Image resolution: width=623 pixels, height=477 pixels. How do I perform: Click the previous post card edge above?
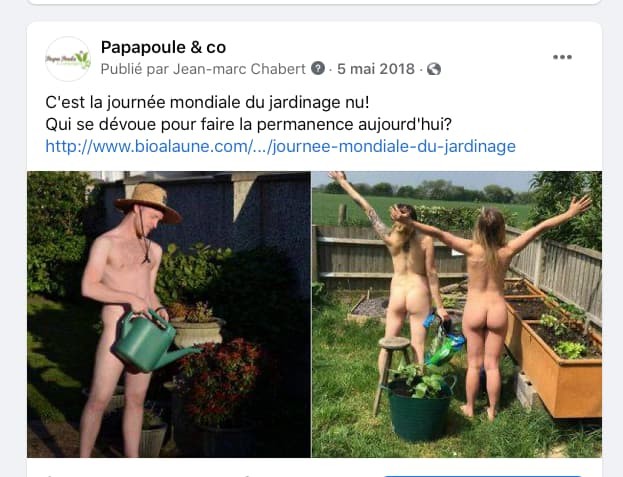click(x=314, y=2)
